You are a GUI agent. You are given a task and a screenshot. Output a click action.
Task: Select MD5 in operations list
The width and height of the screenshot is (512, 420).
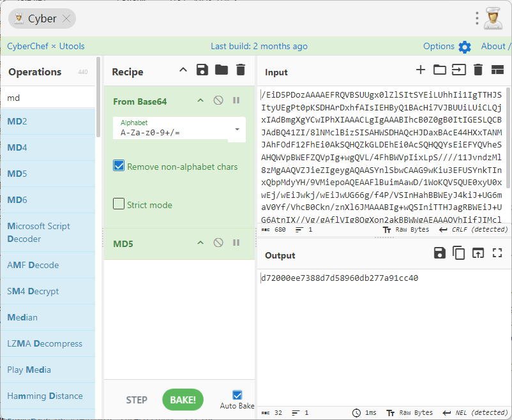[48, 174]
